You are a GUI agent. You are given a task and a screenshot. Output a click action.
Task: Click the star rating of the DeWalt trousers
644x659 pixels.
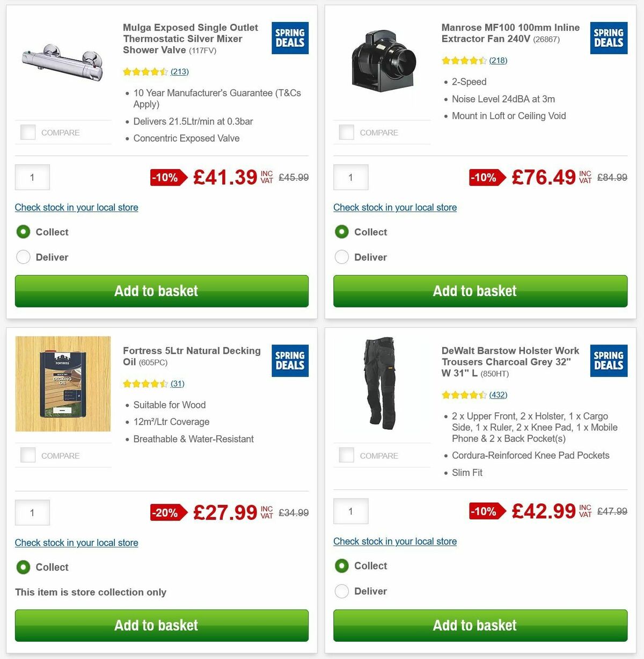pos(464,395)
